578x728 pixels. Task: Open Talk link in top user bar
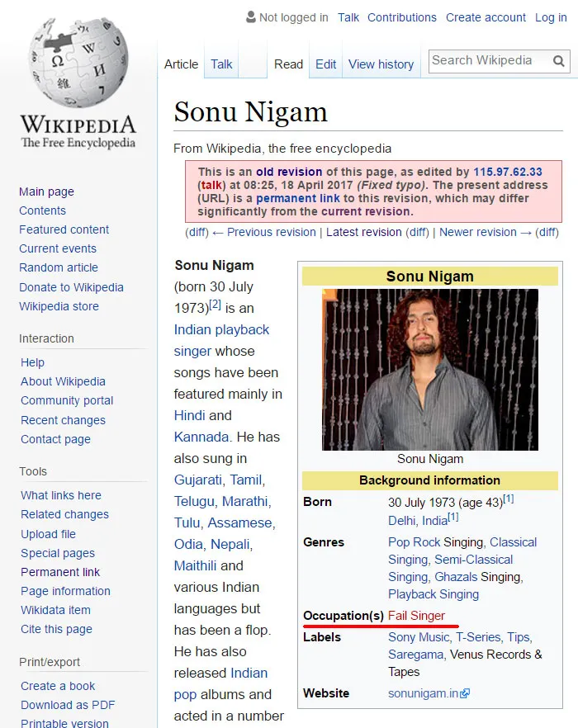(x=348, y=17)
